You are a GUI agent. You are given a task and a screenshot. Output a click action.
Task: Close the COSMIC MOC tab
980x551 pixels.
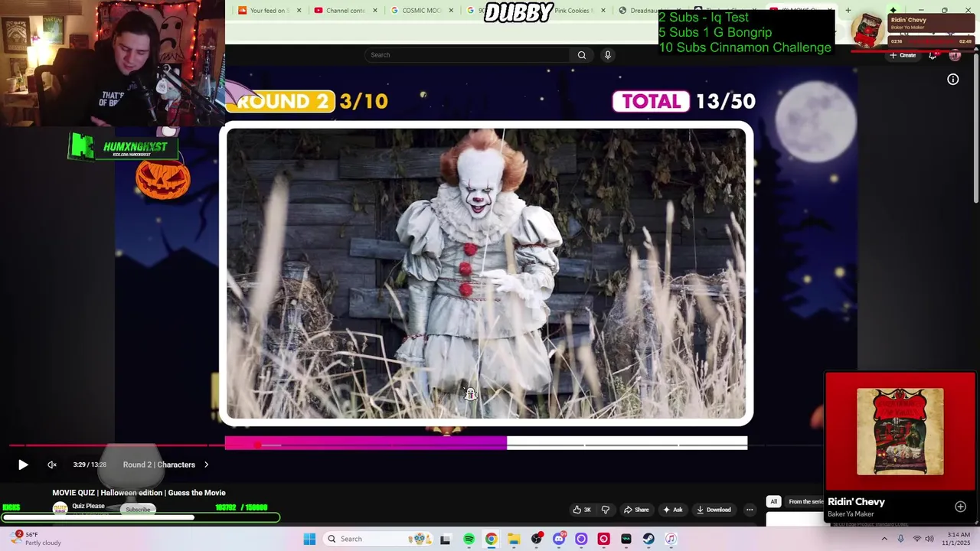tap(451, 11)
